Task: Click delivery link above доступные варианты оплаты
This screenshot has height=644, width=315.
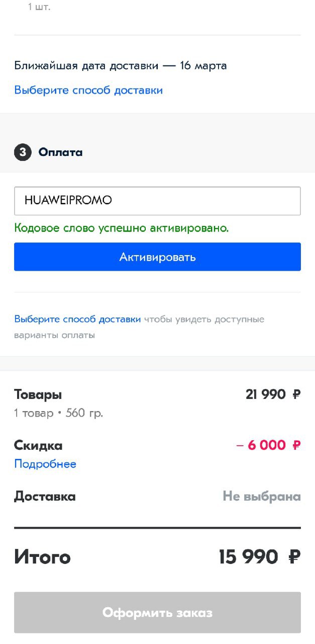Action: click(77, 319)
